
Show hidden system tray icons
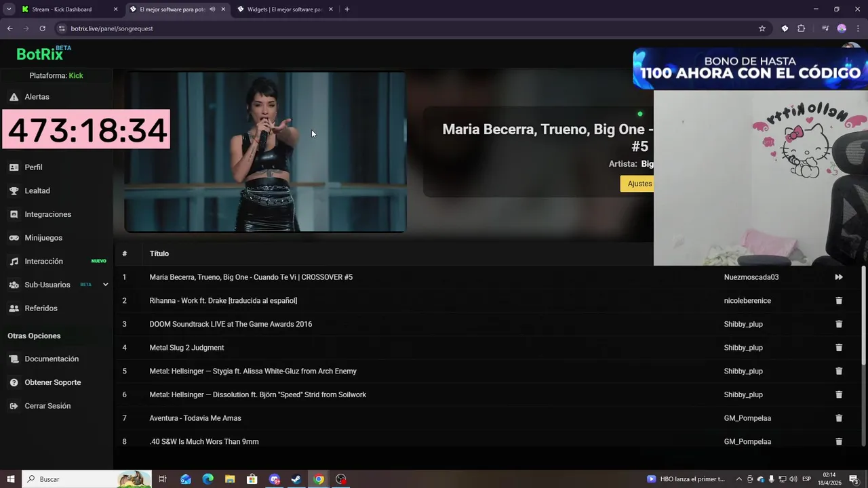pos(739,479)
